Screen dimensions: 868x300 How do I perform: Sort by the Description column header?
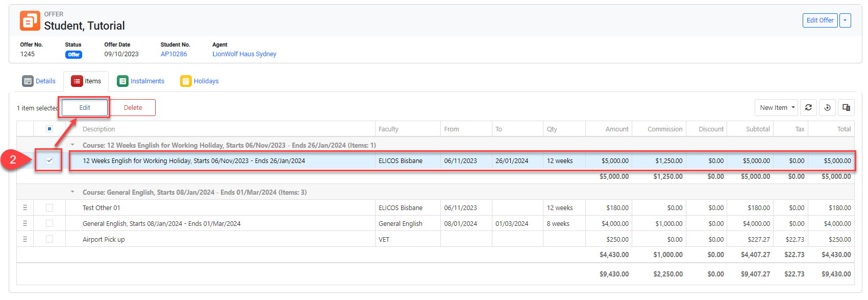point(99,129)
